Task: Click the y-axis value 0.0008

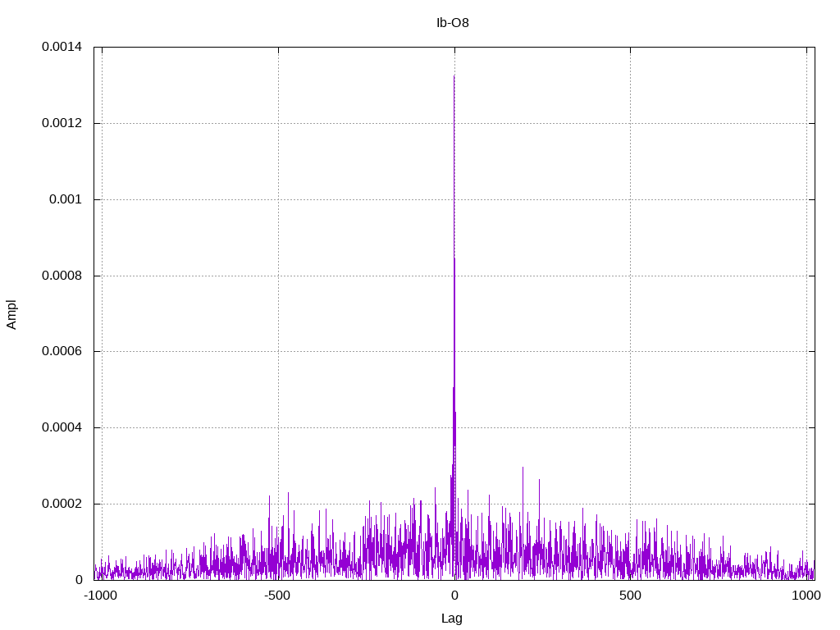Action: click(62, 276)
